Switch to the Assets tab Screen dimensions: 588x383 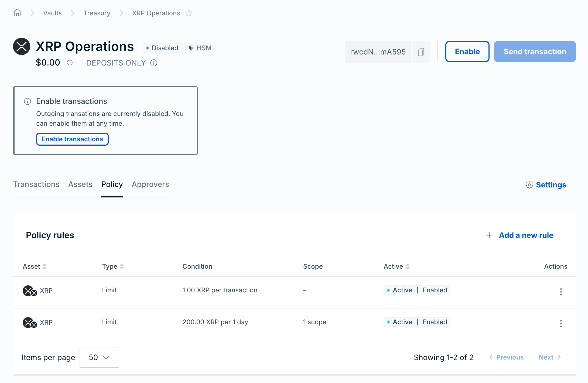(x=80, y=184)
